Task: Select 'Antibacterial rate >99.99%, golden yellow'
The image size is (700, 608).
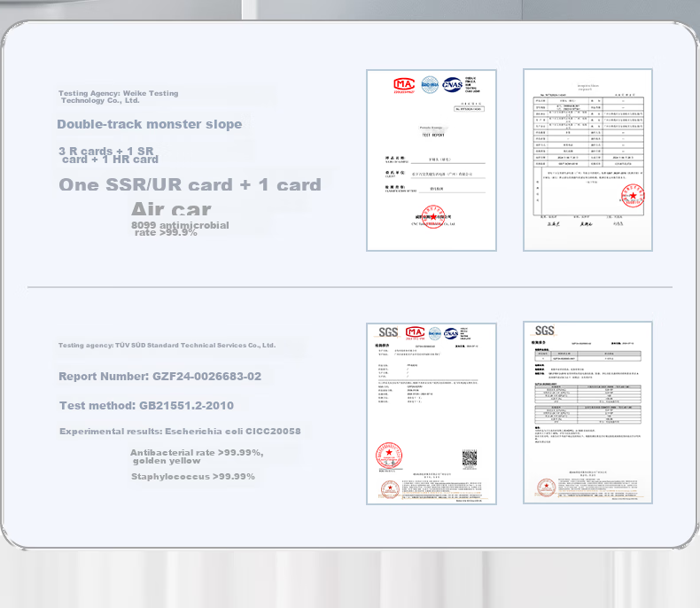Action: point(197,456)
